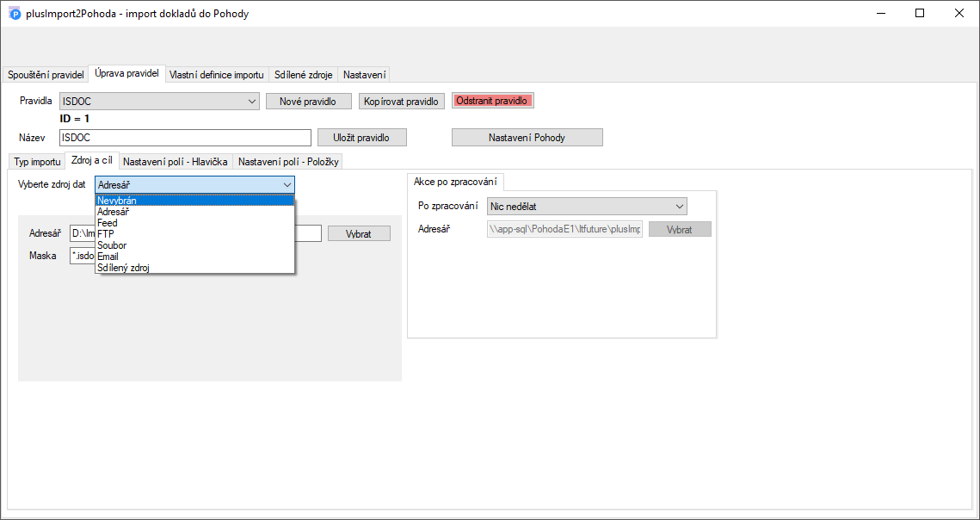Switch to Typ importu sub-tab
Image resolution: width=980 pixels, height=520 pixels.
[x=38, y=162]
